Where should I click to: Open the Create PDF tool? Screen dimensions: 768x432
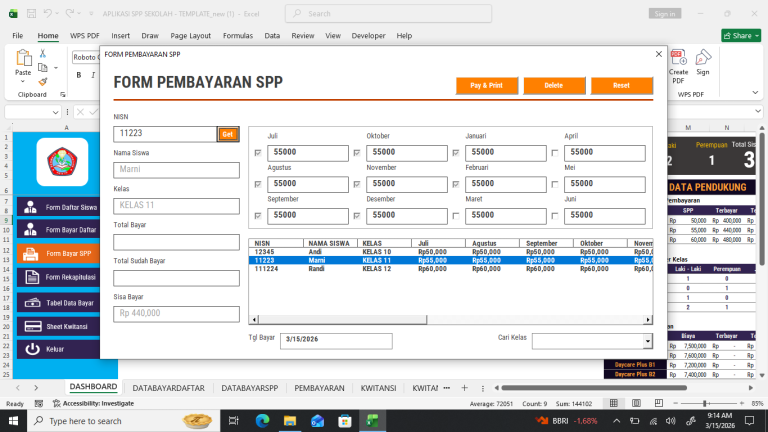coord(678,63)
